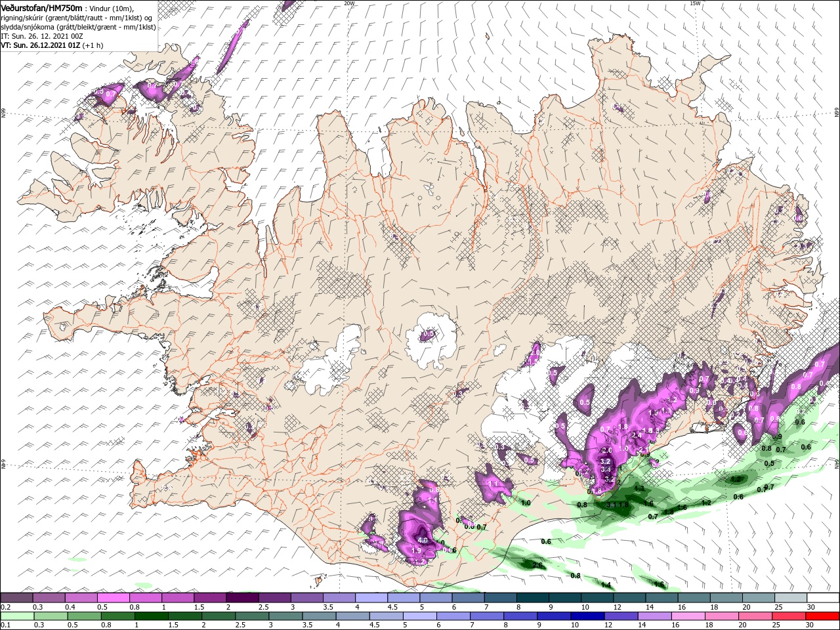The width and height of the screenshot is (840, 630).
Task: Click the upper scale swatch starting at 18
Action: pos(726,598)
